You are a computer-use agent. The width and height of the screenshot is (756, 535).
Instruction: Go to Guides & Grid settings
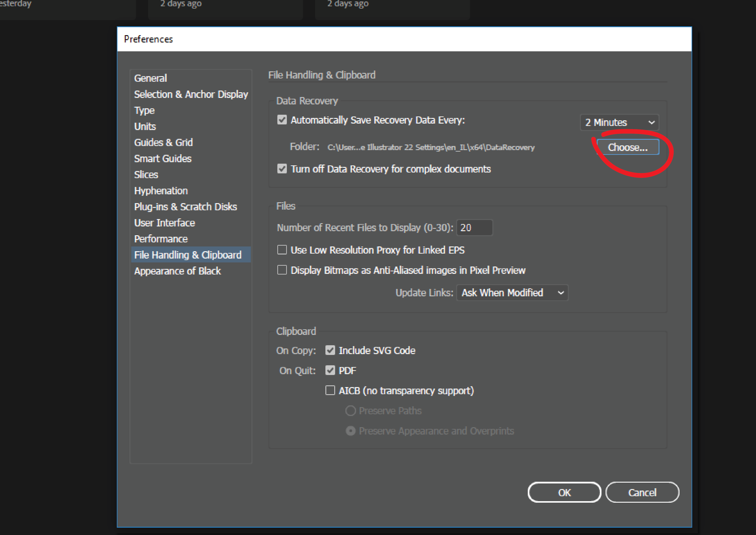coord(163,142)
